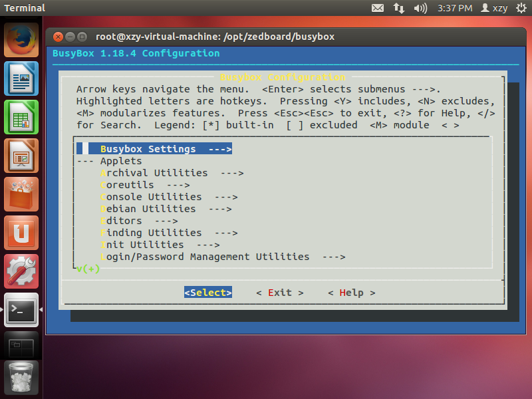Click the < Exit > button
This screenshot has width=532, height=399.
coord(280,293)
